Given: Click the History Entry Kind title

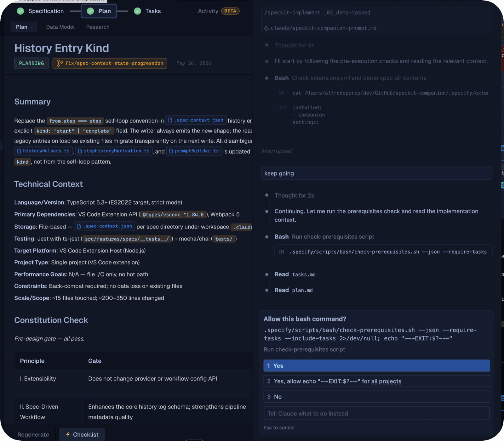Looking at the screenshot, I should [62, 48].
